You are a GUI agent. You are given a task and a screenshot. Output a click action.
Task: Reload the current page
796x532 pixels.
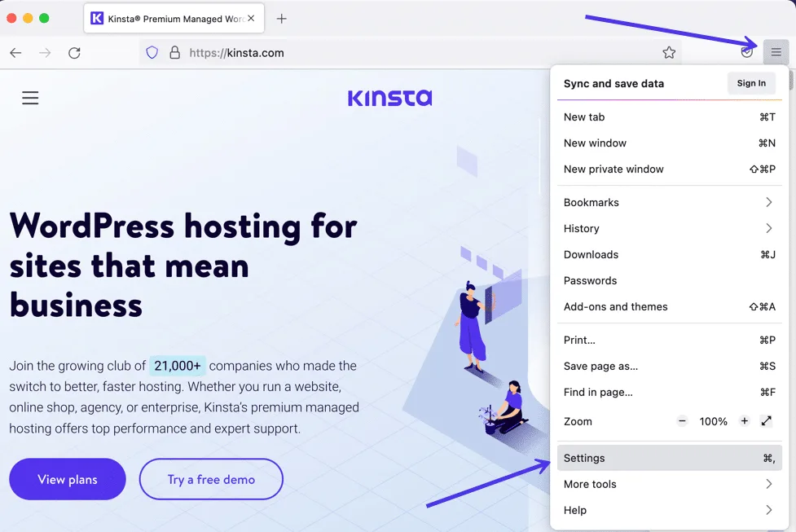coord(75,53)
